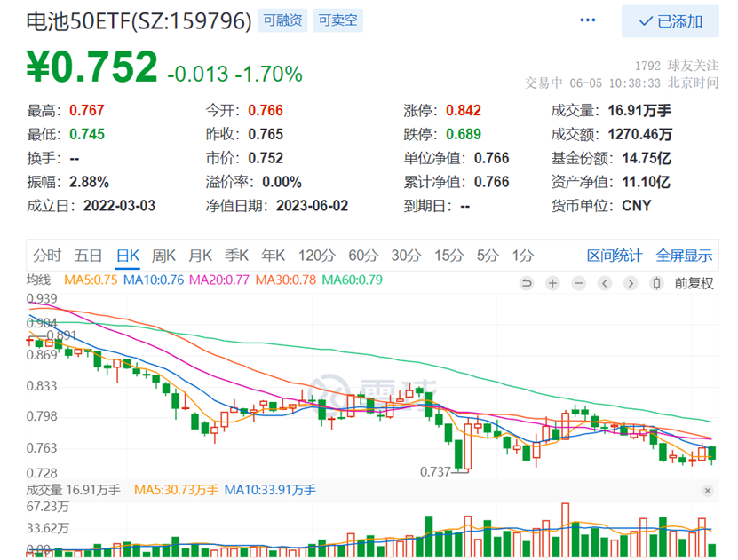Click the 电池50ETF(SZ:159796) title
The height and width of the screenshot is (560, 738).
[139, 21]
